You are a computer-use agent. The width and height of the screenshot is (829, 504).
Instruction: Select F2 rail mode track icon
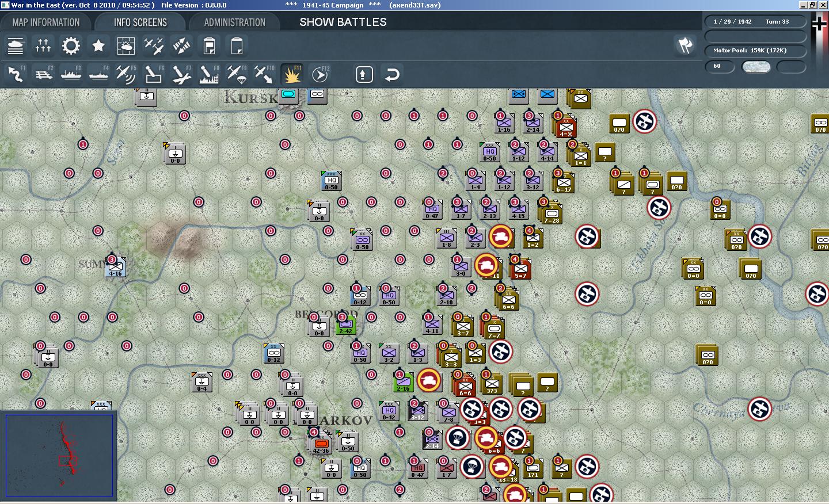(x=43, y=74)
